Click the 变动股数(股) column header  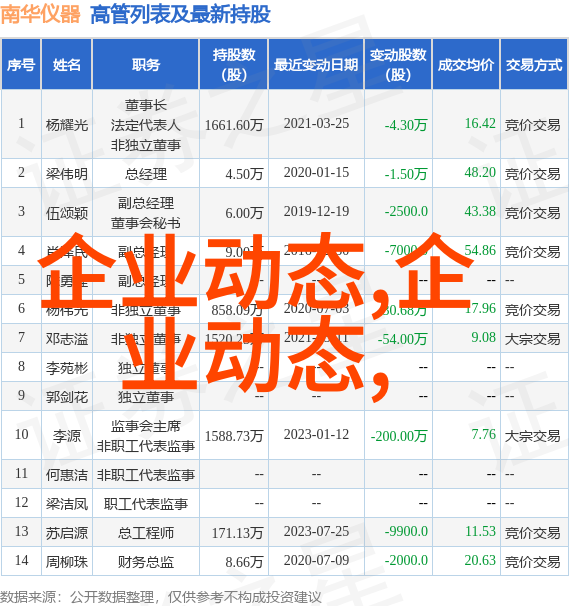click(x=398, y=64)
